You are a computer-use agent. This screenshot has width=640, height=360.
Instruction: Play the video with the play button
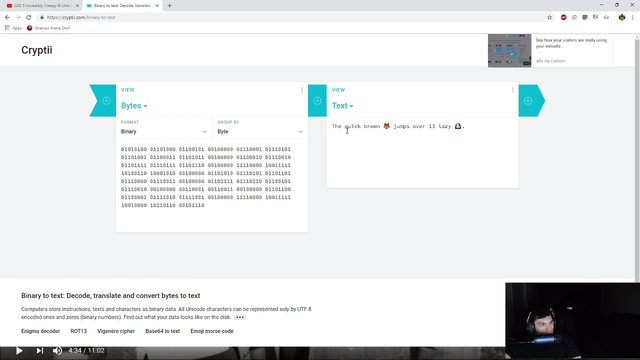[x=19, y=351]
